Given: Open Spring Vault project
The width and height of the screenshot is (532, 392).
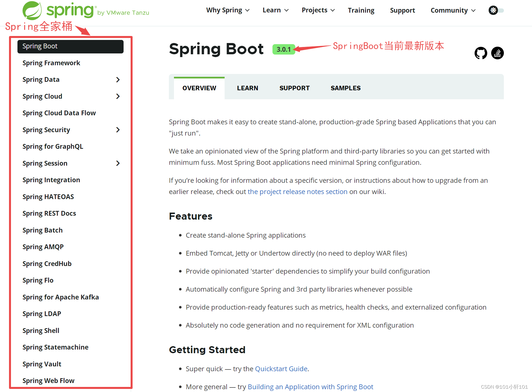Looking at the screenshot, I should point(42,364).
